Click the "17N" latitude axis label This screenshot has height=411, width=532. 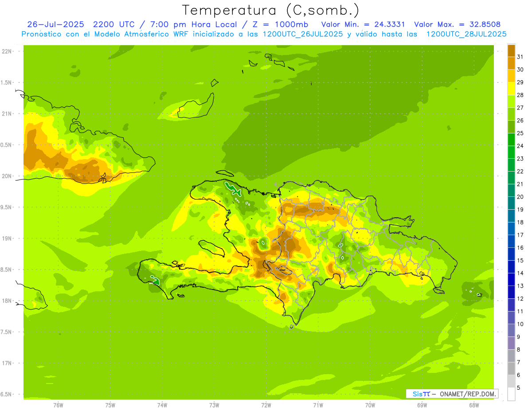pos(7,363)
